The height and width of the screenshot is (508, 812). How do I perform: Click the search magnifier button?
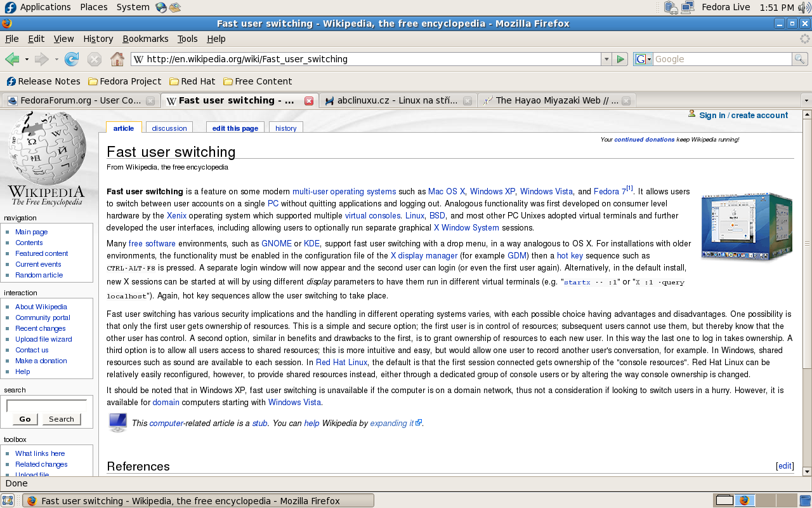pos(800,59)
